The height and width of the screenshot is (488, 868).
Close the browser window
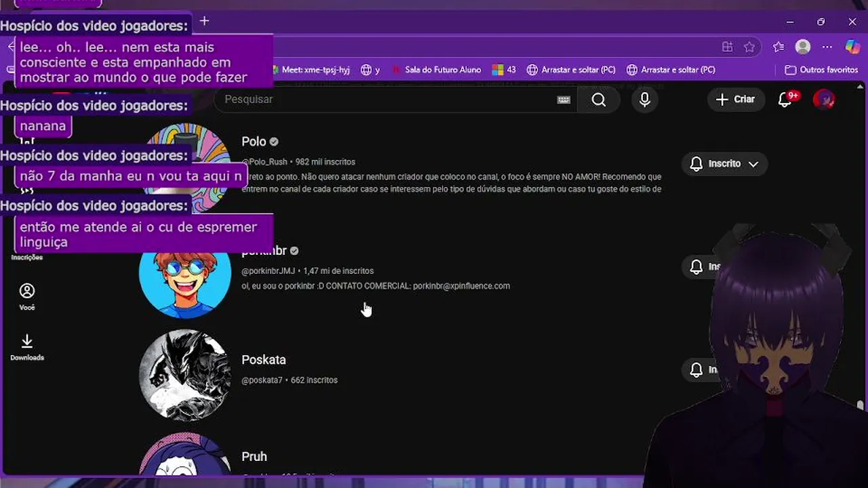click(x=852, y=22)
